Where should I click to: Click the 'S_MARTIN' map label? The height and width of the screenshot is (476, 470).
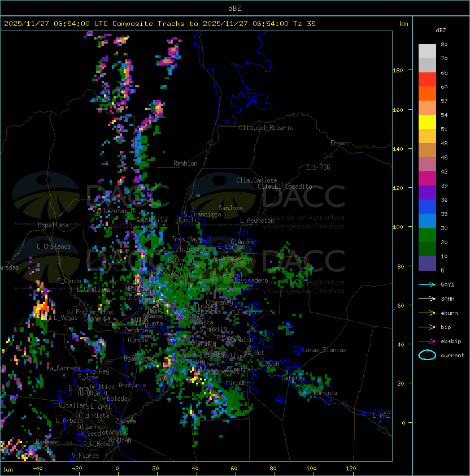tap(213, 330)
